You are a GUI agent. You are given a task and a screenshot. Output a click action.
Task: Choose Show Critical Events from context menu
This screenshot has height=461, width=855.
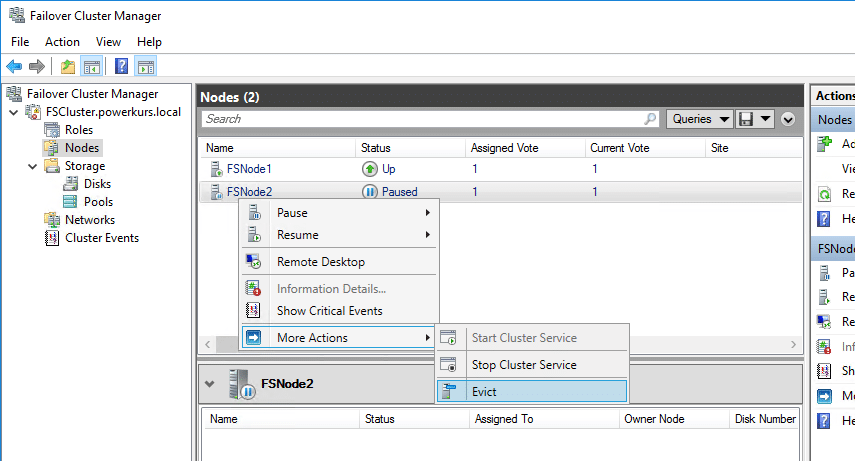coord(339,311)
